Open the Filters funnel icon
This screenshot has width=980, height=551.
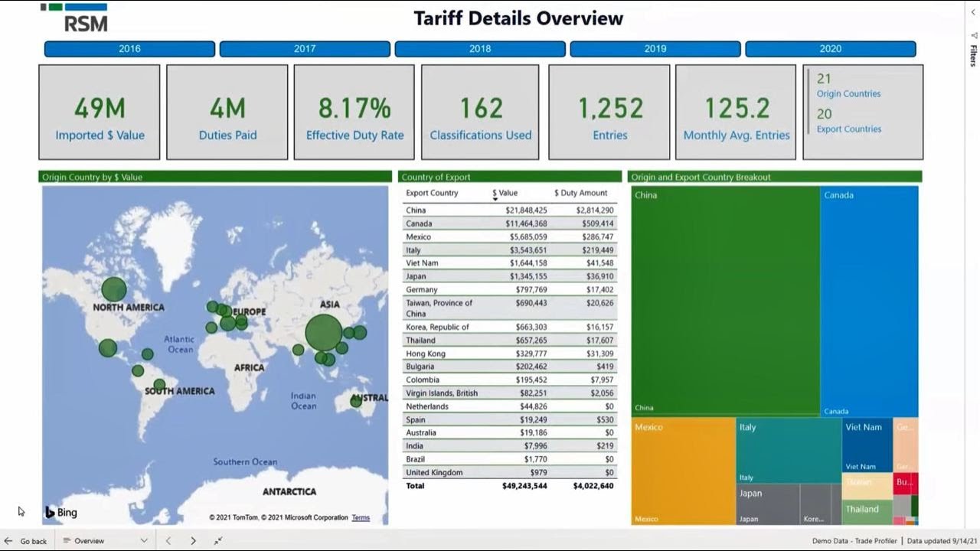click(974, 35)
